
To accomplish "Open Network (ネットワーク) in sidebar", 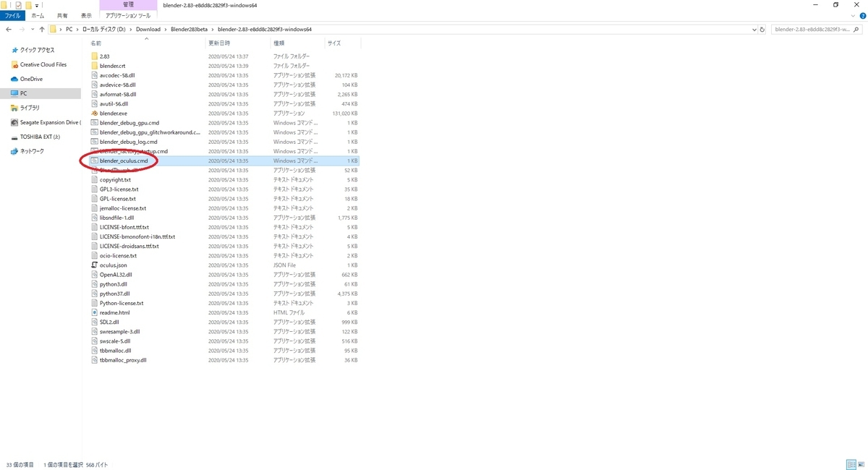I will click(x=27, y=151).
